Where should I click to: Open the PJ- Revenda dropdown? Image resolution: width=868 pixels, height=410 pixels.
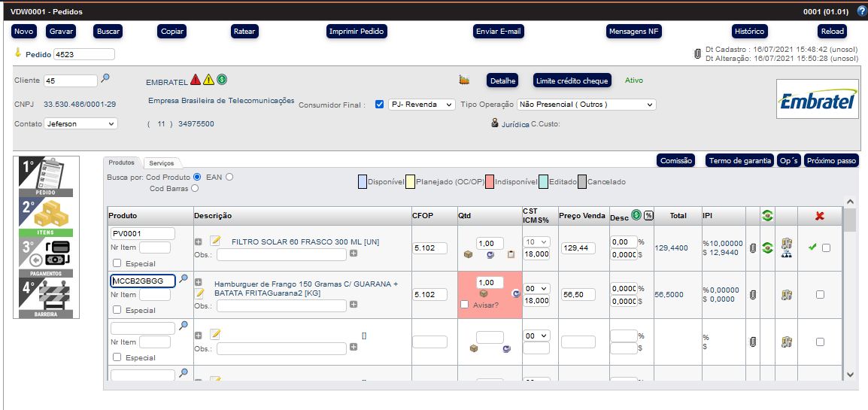(x=420, y=105)
